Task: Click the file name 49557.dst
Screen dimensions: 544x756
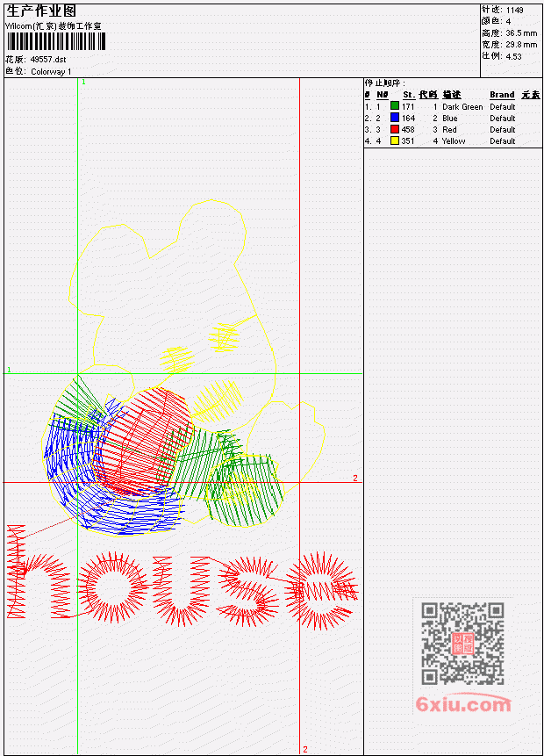Action: [x=48, y=60]
